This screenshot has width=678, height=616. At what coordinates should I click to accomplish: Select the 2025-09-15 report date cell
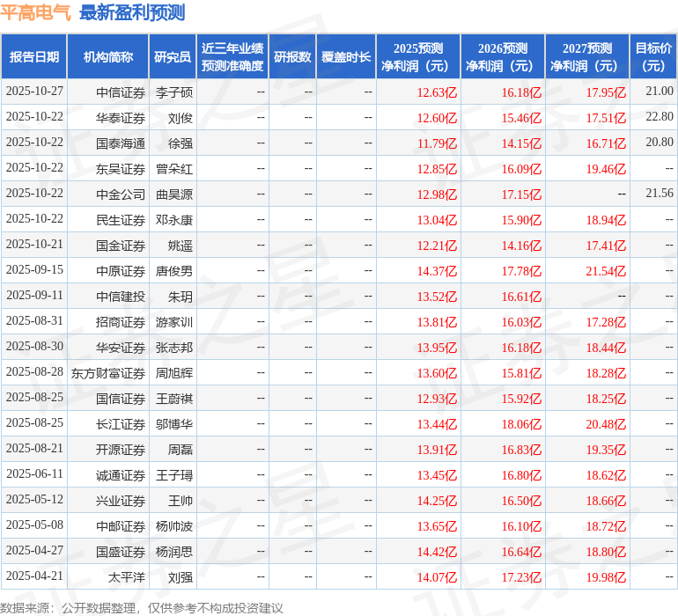35,270
